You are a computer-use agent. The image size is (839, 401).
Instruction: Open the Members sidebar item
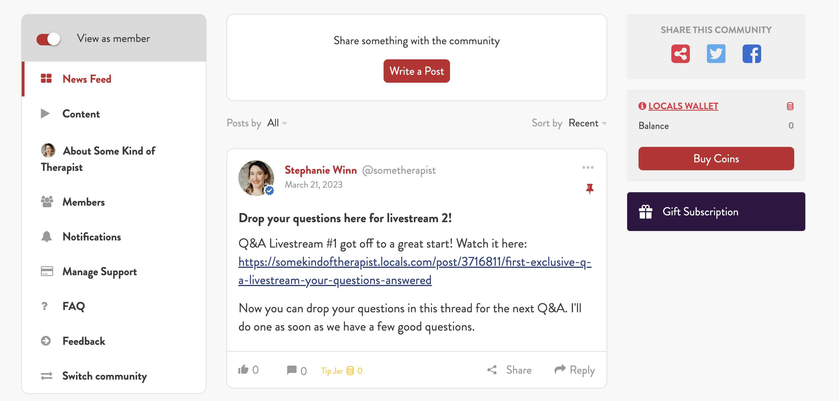114,202
